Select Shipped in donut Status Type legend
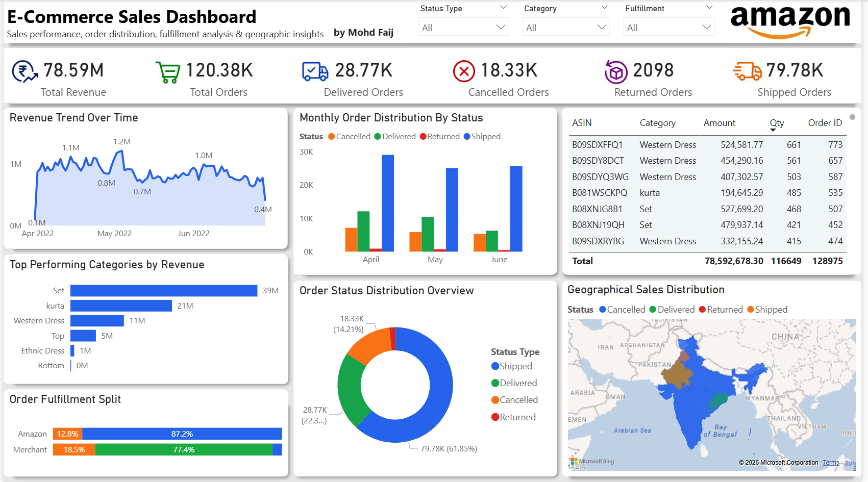868x482 pixels. [512, 366]
